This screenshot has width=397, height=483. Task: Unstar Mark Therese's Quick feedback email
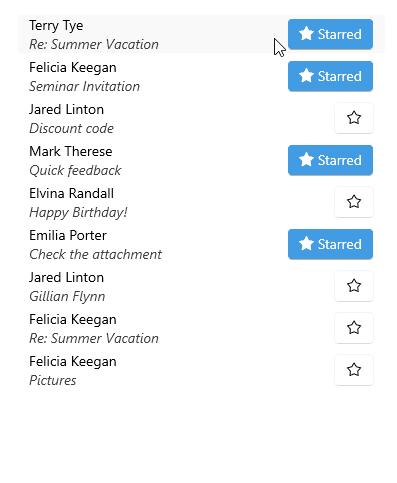pos(330,160)
